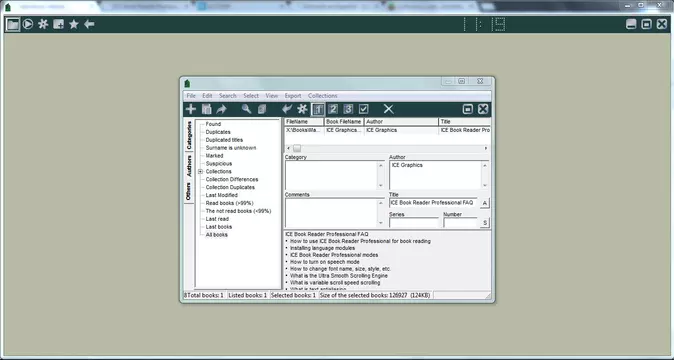Select Read books (>99%) tree item
The width and height of the screenshot is (674, 360).
(x=230, y=203)
